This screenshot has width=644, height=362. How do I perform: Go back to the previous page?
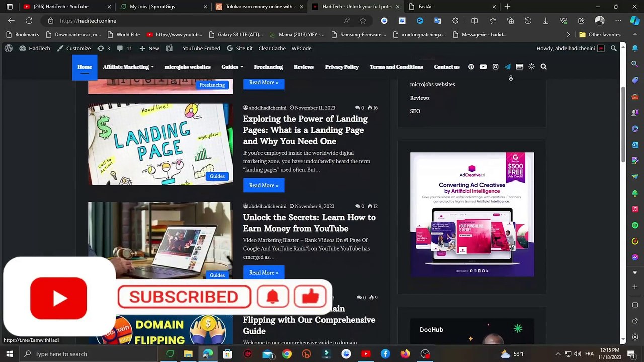click(x=11, y=21)
